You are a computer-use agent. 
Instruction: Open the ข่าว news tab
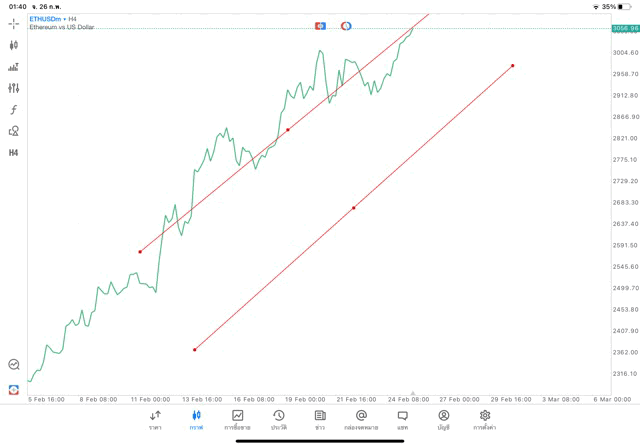pos(320,420)
